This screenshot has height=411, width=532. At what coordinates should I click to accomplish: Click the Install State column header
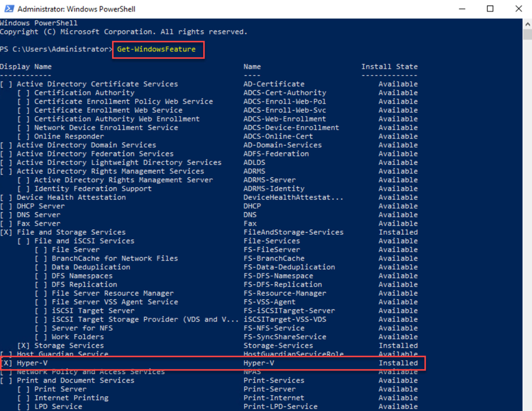(x=389, y=66)
